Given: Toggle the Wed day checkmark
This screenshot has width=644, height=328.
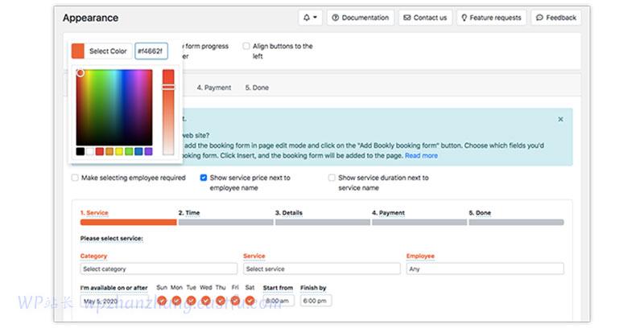Looking at the screenshot, I should coord(206,301).
